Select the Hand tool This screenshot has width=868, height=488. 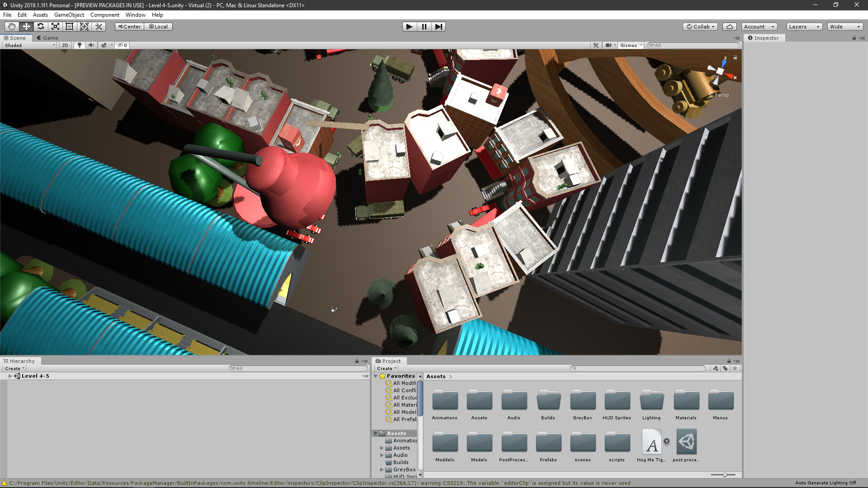[x=12, y=27]
